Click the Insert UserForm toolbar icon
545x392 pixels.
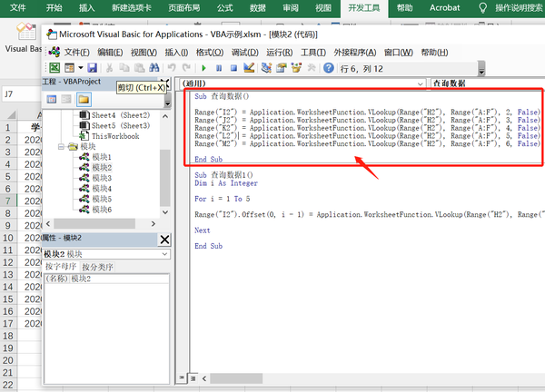click(70, 68)
